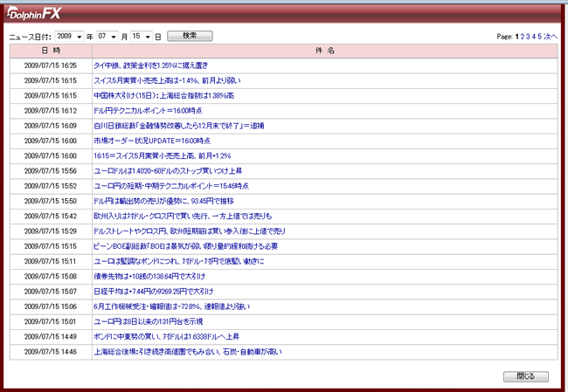Viewport: 568px width, 392px height.
Task: Click the DolphinFX logo
Action: [34, 14]
